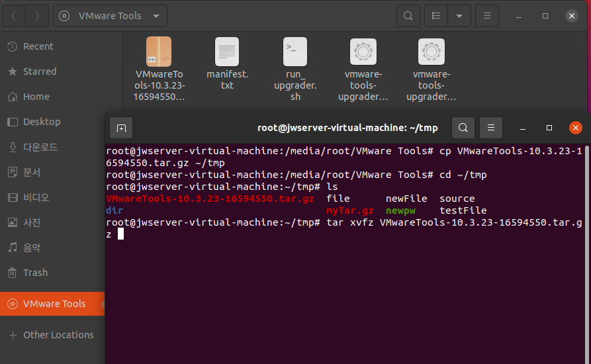Screen dimensions: 591x364
Task: Click 'cd ~/tmp' command text
Action: pyautogui.click(x=463, y=175)
